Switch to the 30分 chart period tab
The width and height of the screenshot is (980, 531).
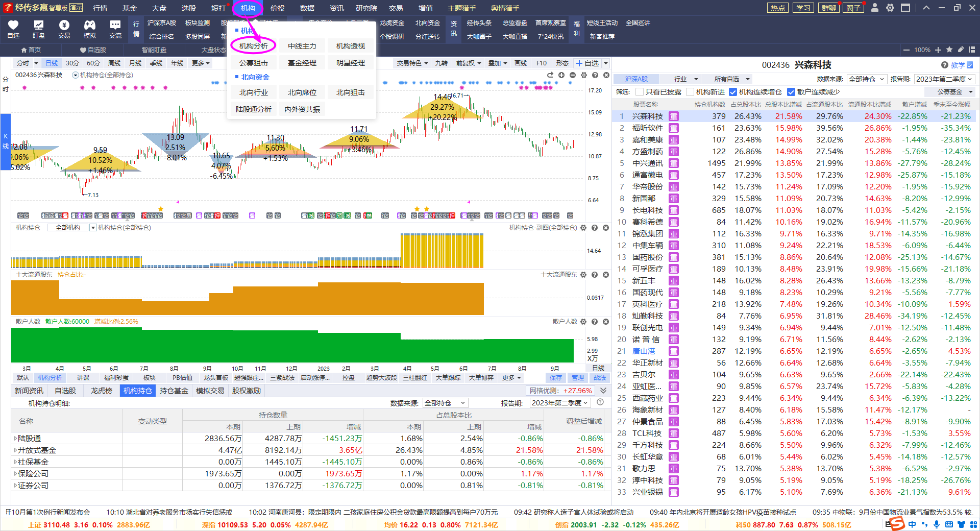coord(72,63)
